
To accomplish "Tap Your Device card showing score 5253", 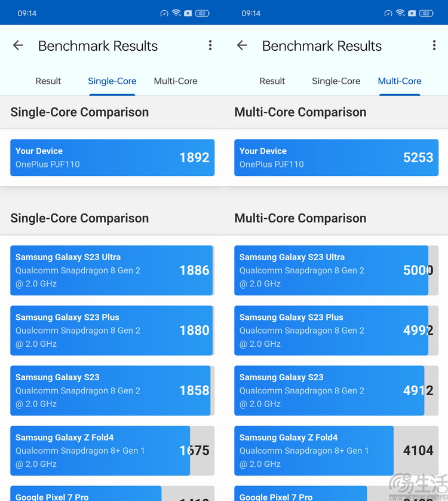I will tap(336, 157).
